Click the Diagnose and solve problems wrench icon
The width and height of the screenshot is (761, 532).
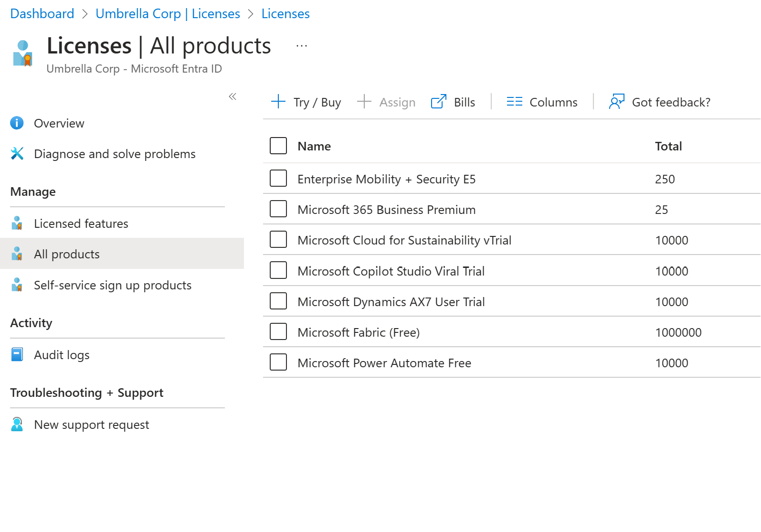click(17, 154)
